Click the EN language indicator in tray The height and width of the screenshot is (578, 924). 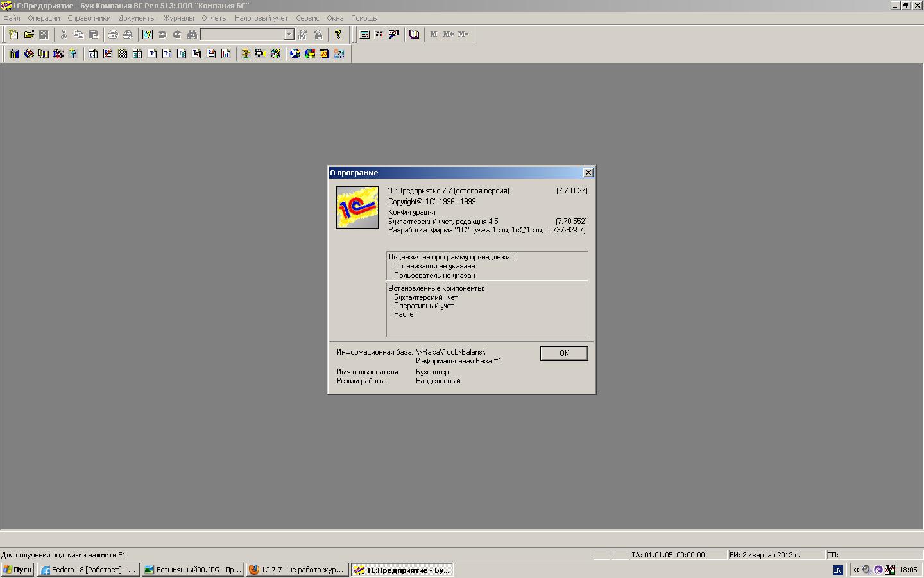click(837, 570)
